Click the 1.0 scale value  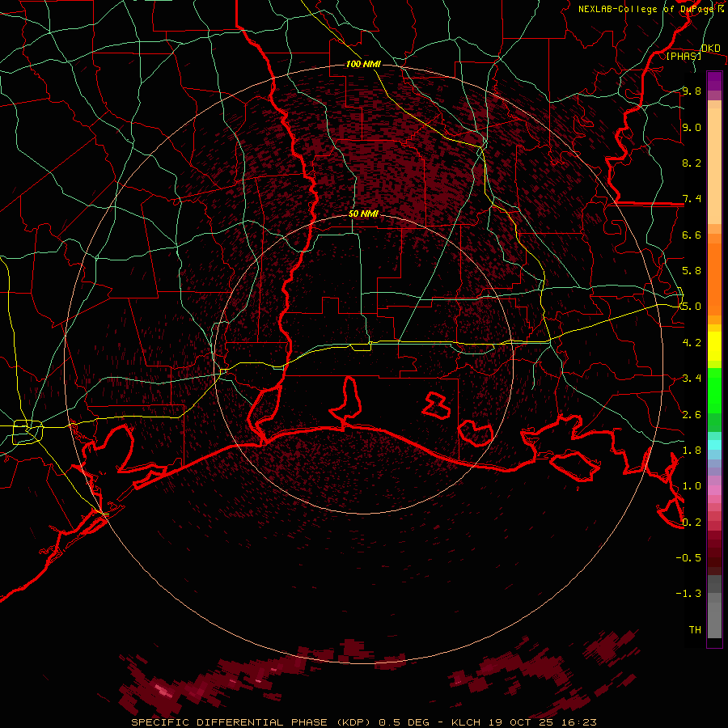692,486
